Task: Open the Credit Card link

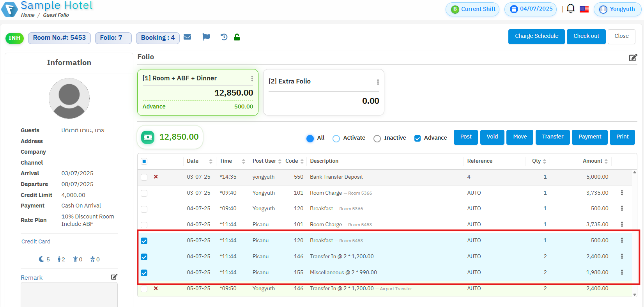Action: tap(36, 241)
